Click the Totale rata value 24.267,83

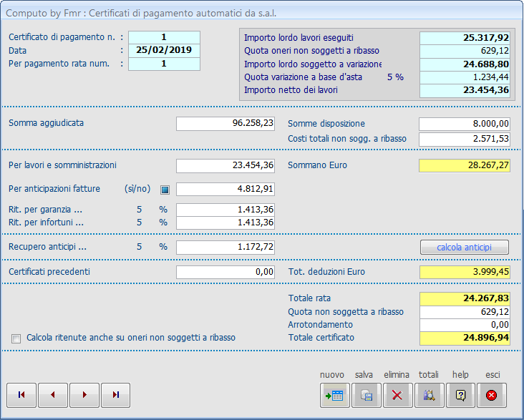coord(465,298)
